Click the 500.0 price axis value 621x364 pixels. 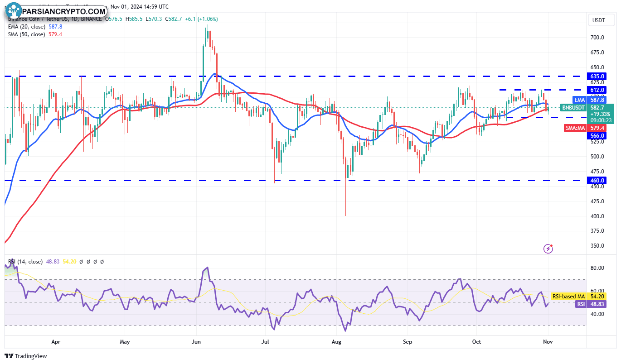tap(597, 157)
